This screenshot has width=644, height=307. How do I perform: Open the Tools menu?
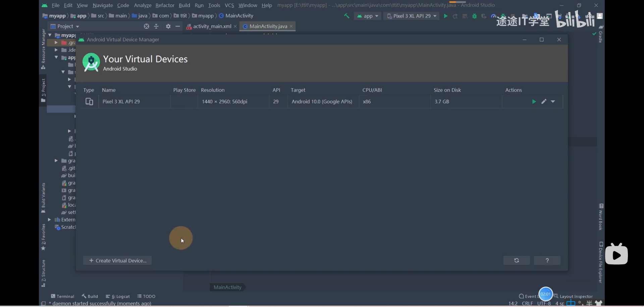214,5
